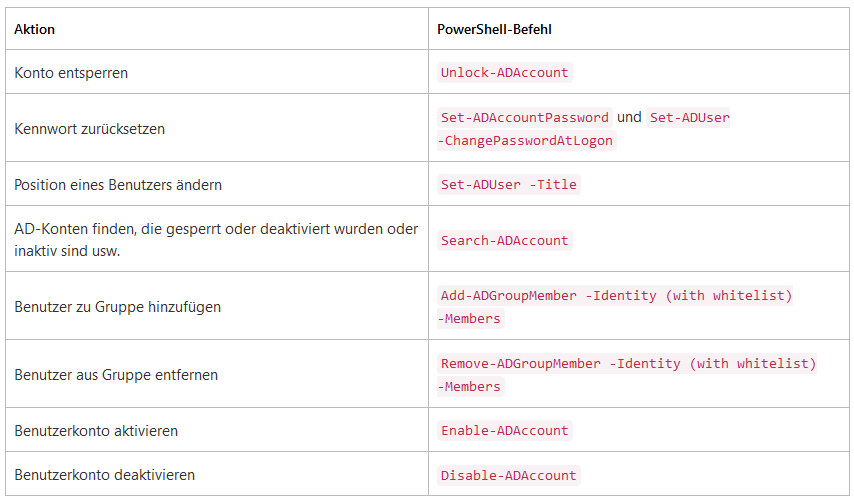
Task: Click the 'Aktion' column header
Action: [x=34, y=29]
